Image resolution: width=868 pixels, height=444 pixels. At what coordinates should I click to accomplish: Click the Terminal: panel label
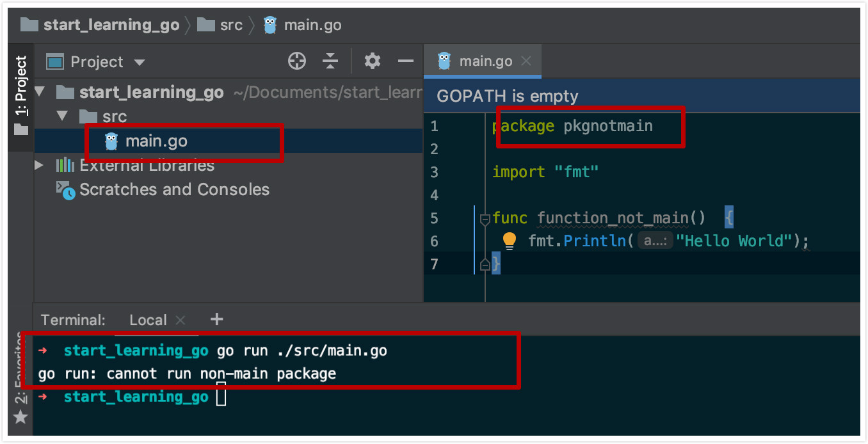point(73,320)
